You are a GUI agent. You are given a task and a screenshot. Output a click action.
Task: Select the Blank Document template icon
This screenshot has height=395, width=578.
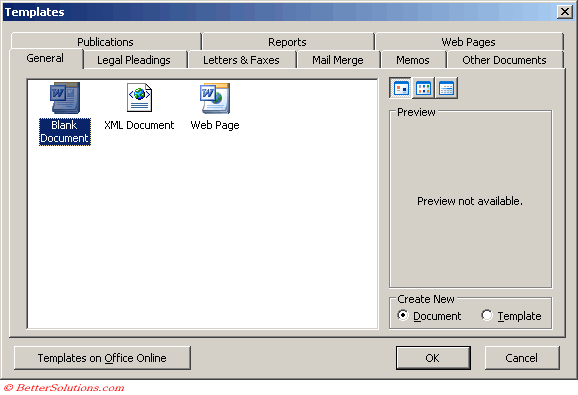65,98
